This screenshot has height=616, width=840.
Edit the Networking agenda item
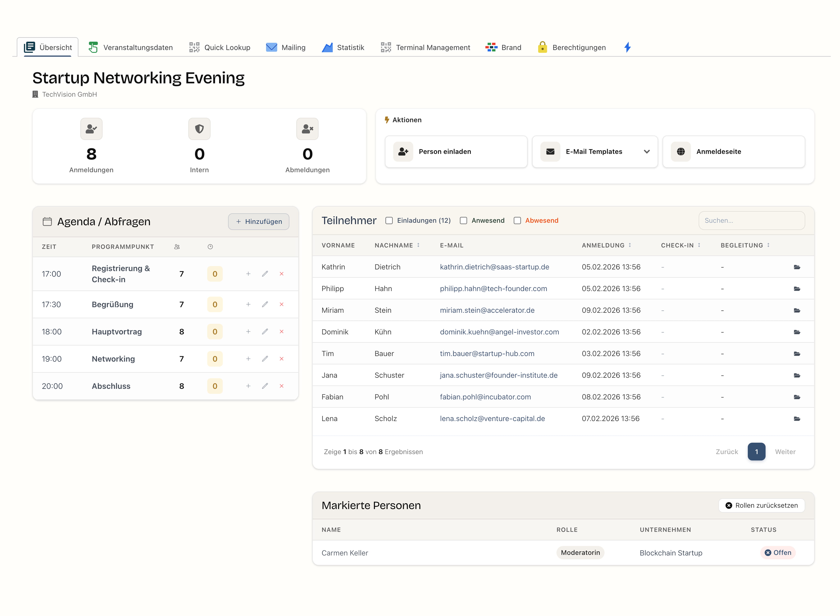click(x=265, y=359)
